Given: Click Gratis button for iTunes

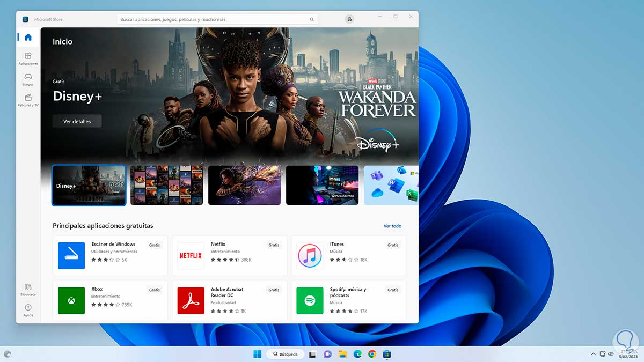Looking at the screenshot, I should (x=393, y=245).
